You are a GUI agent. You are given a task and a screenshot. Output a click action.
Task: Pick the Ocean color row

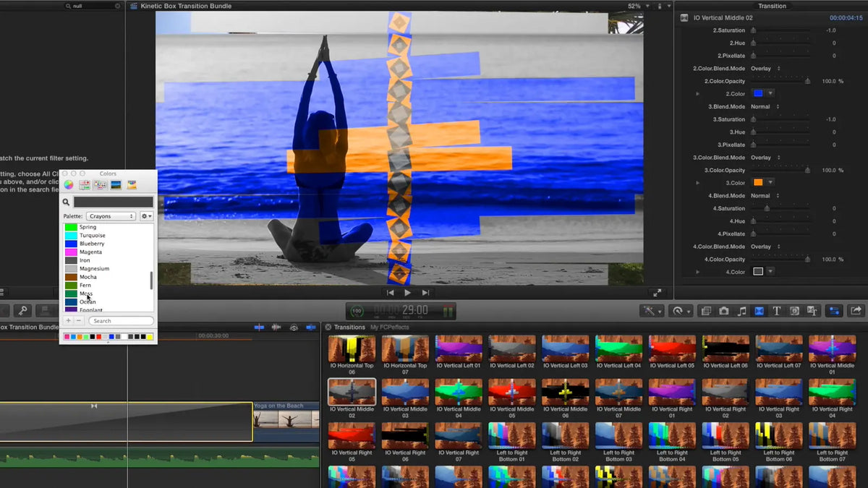[x=107, y=301]
